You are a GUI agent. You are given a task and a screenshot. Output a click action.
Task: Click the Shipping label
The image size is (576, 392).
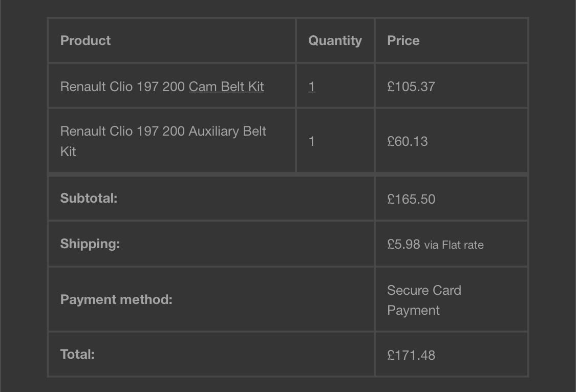[x=90, y=244]
